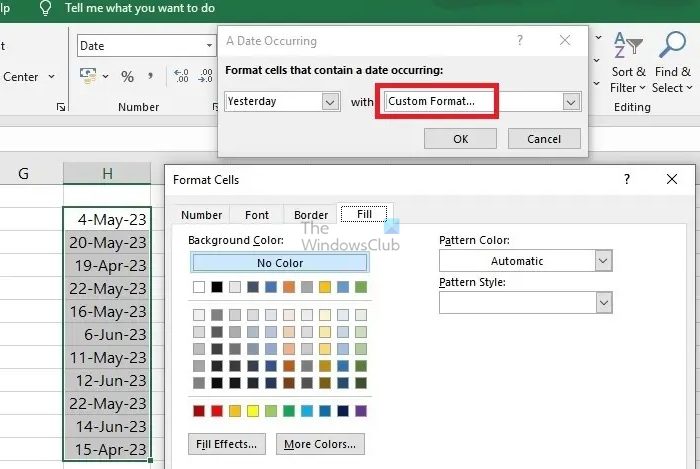The image size is (700, 469).
Task: Open the Find & Select magnifier
Action: tap(672, 47)
